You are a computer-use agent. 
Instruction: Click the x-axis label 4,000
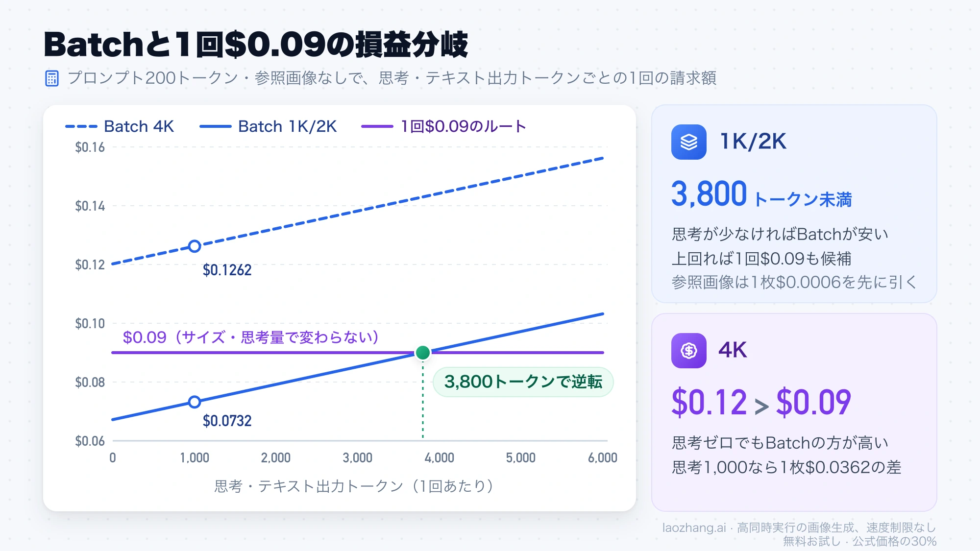pyautogui.click(x=439, y=458)
